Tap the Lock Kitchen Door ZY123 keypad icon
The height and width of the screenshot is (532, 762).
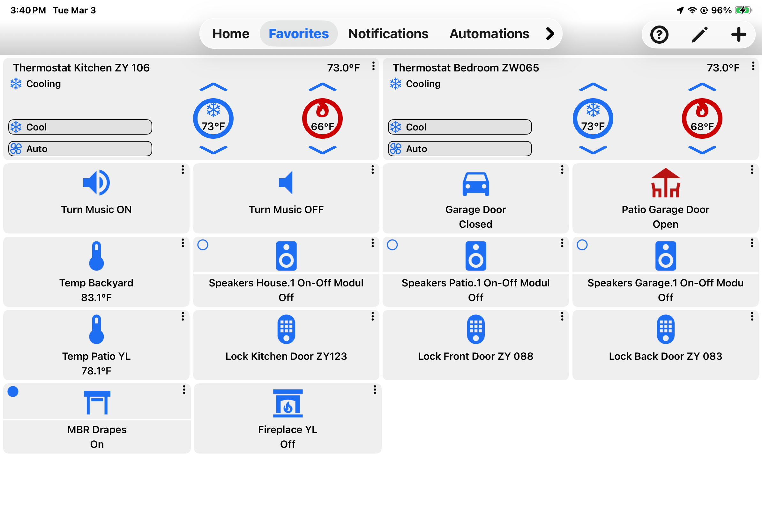coord(286,329)
